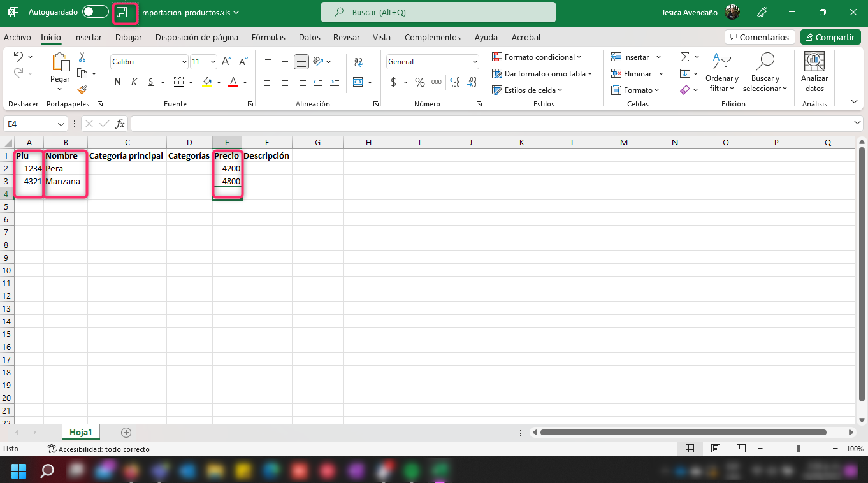Apply Bold formatting with N button
868x483 pixels.
[x=117, y=82]
